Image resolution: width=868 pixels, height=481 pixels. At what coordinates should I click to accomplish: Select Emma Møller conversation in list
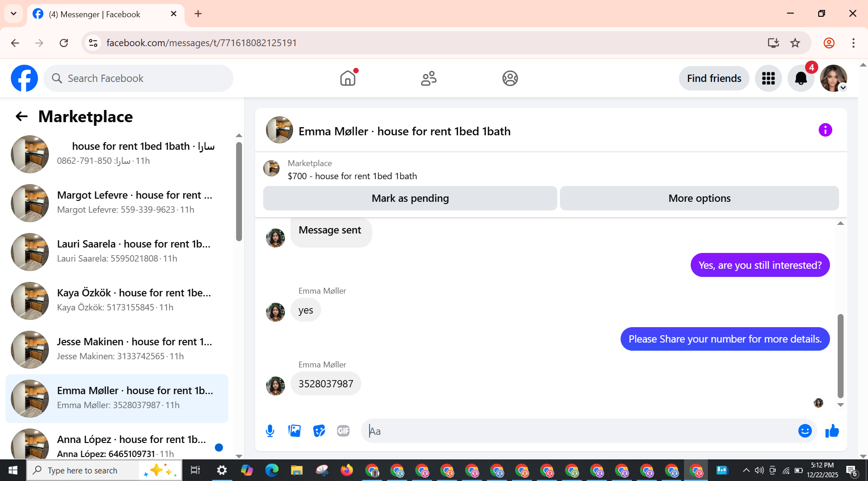117,398
